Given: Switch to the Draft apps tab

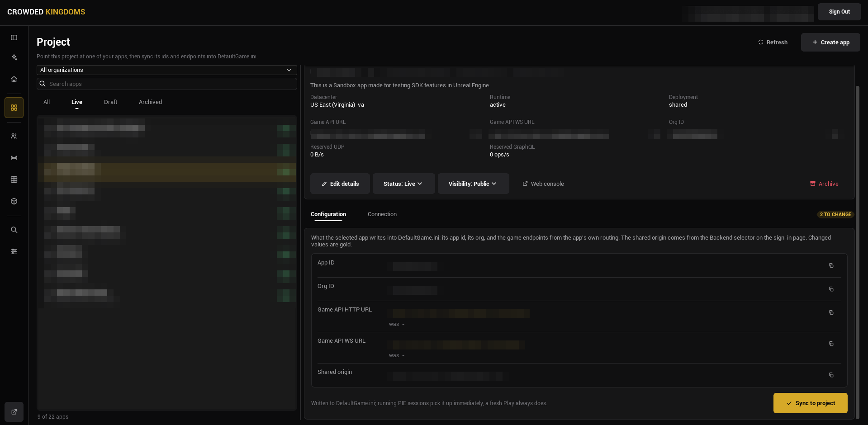Looking at the screenshot, I should click(x=110, y=102).
